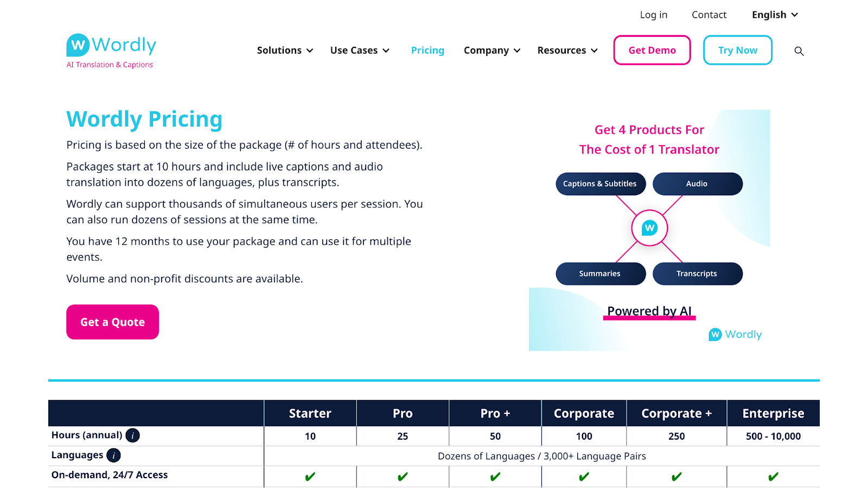This screenshot has height=488, width=868.
Task: Click the Pro column header
Action: pos(403,413)
